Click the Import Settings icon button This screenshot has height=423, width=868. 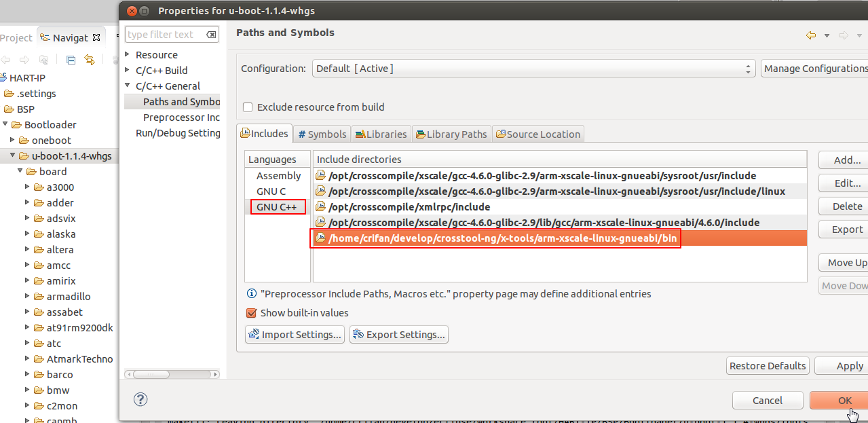point(295,334)
